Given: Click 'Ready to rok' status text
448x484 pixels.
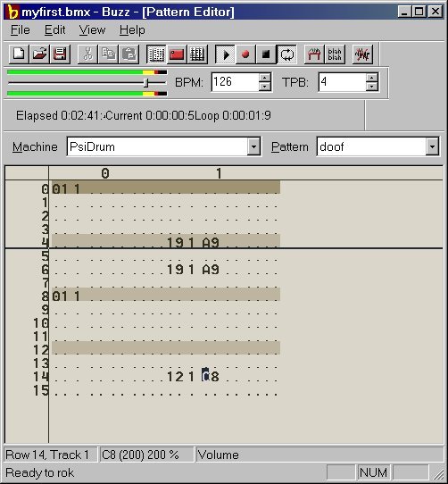Looking at the screenshot, I should [40, 472].
